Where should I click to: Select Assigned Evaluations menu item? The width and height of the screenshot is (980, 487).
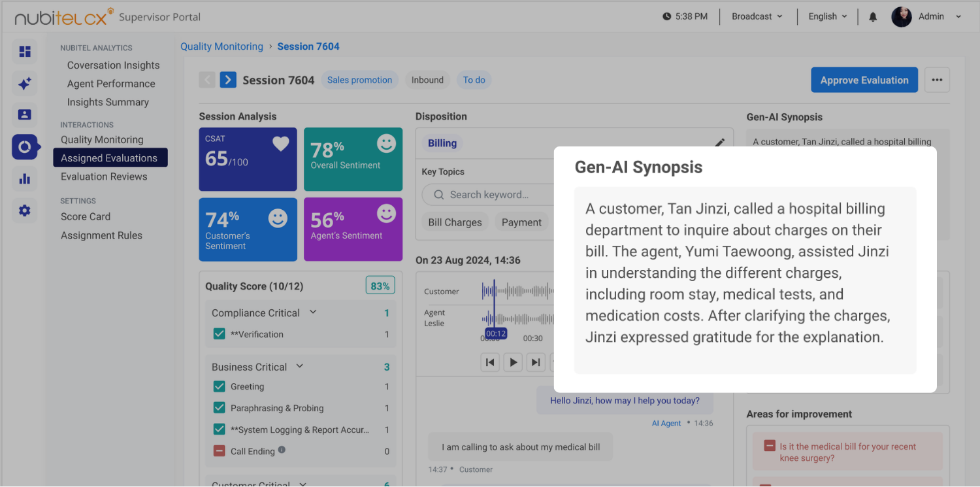(110, 158)
